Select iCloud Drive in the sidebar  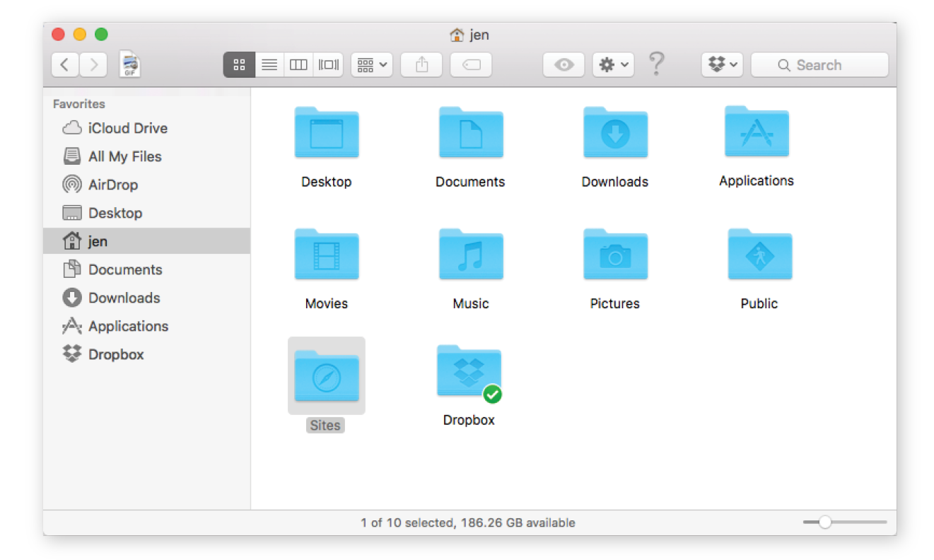(x=127, y=128)
